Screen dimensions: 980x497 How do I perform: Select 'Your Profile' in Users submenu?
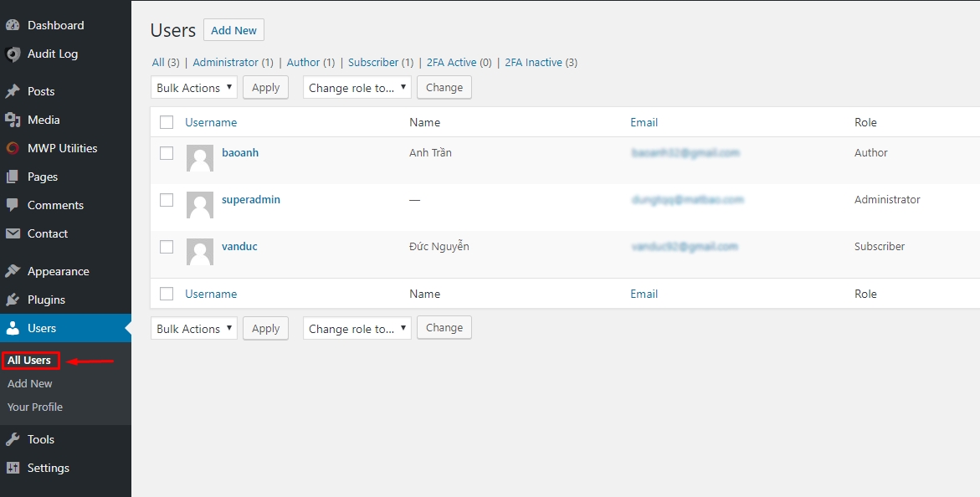35,407
